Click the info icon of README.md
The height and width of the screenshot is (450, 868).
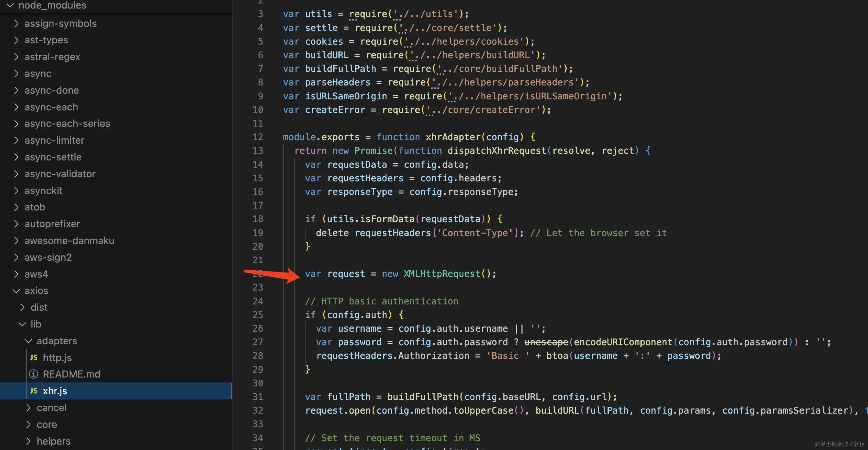point(34,374)
